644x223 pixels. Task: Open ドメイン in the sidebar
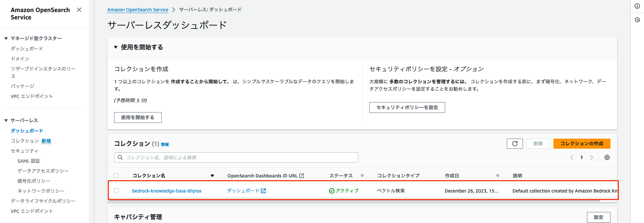[20, 59]
